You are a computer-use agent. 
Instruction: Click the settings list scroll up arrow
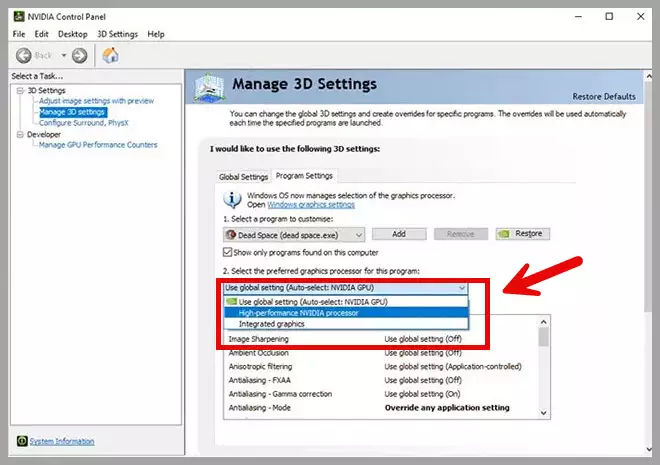[543, 322]
